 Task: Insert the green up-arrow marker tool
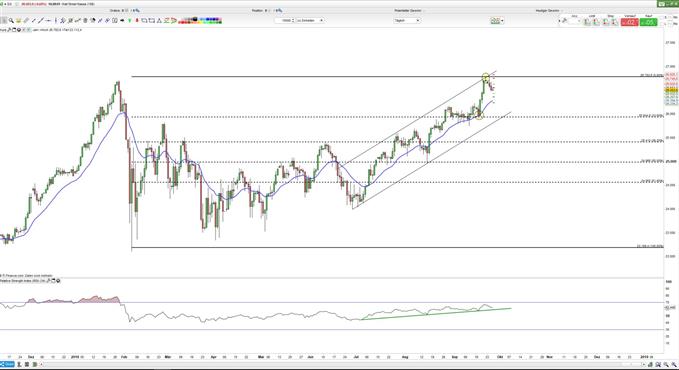click(x=129, y=20)
